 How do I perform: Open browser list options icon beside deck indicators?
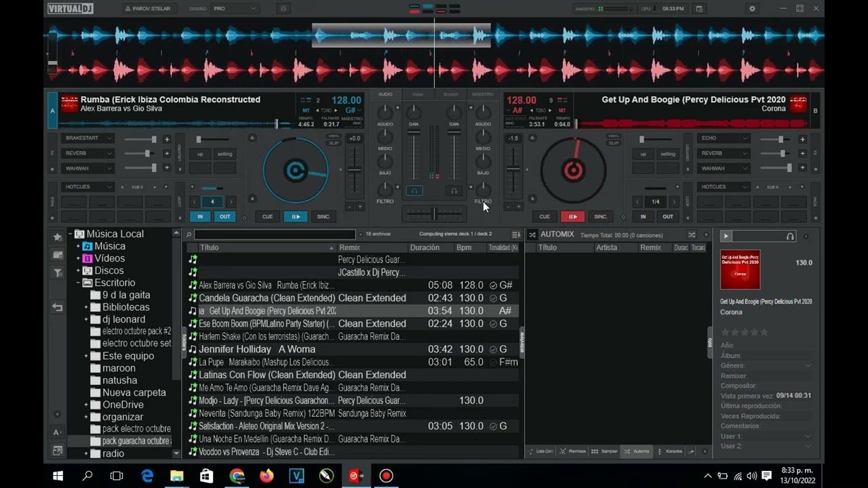[516, 235]
